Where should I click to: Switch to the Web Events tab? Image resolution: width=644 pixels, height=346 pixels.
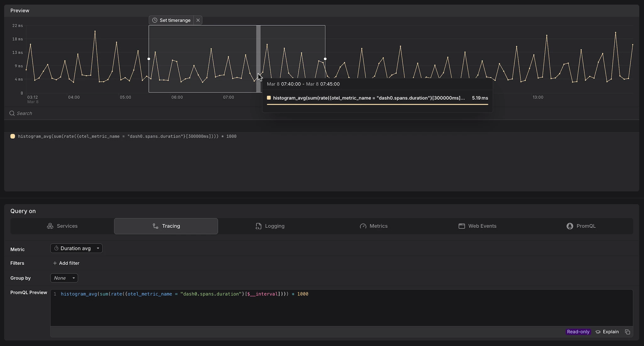click(x=478, y=226)
